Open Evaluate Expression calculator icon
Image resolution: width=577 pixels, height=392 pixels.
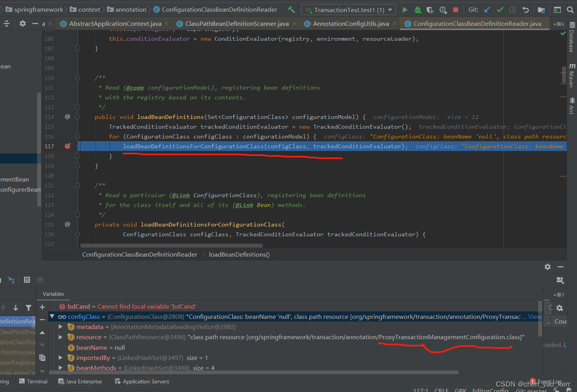(27, 280)
